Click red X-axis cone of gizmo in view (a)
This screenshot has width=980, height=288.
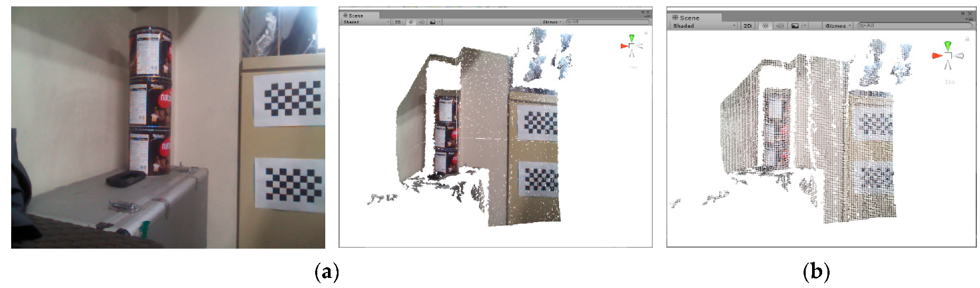click(624, 46)
